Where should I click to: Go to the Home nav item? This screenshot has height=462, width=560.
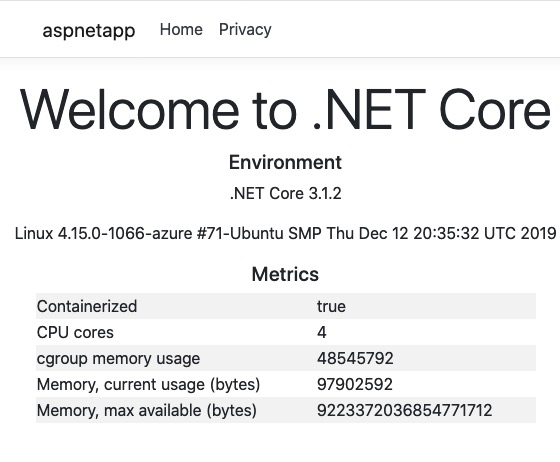click(181, 29)
